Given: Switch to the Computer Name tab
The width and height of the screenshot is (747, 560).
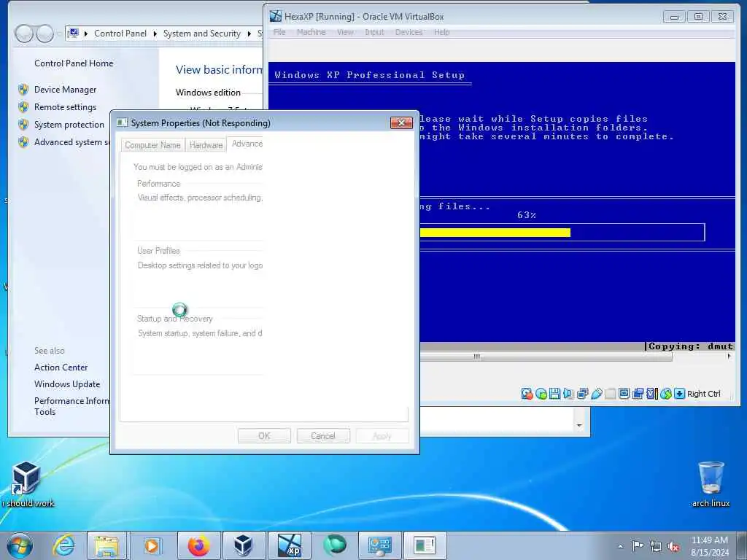Looking at the screenshot, I should pos(152,145).
